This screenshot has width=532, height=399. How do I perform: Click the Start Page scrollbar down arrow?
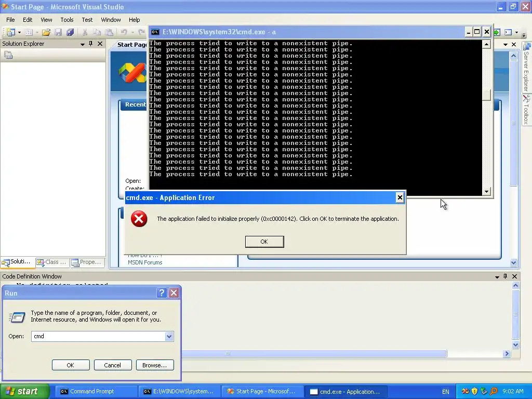tap(513, 262)
